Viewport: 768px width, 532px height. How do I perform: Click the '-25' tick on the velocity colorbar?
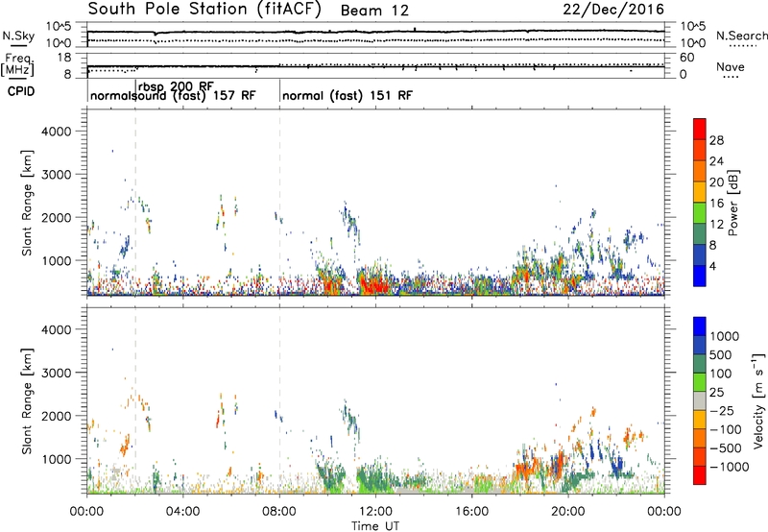[x=723, y=411]
